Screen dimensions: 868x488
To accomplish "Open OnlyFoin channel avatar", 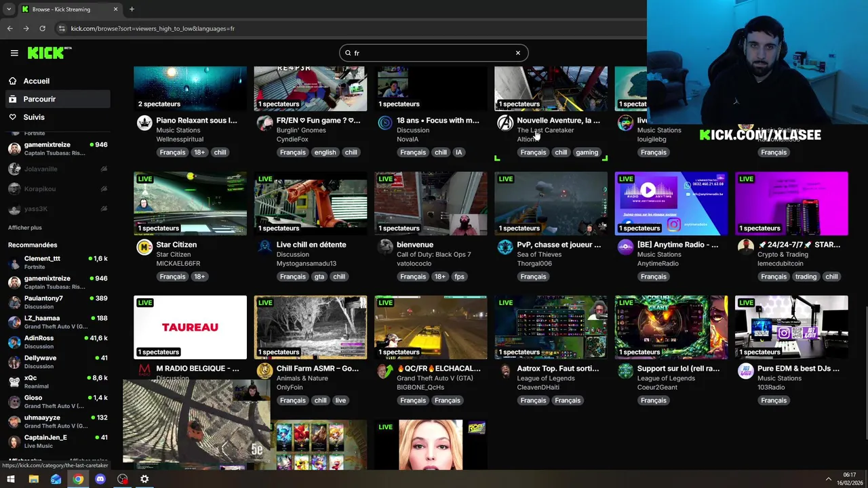I will (x=264, y=371).
